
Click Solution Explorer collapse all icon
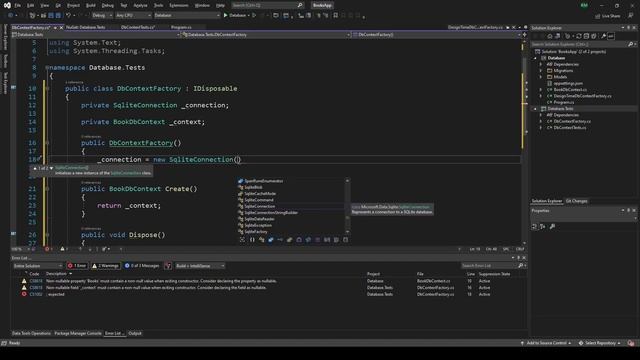point(586,36)
